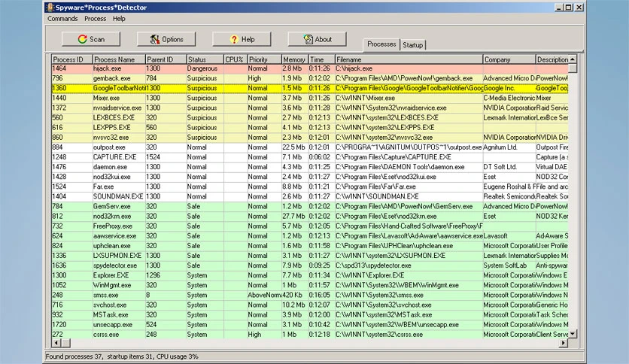Sort by Description column header
This screenshot has height=364, width=629.
pyautogui.click(x=552, y=59)
